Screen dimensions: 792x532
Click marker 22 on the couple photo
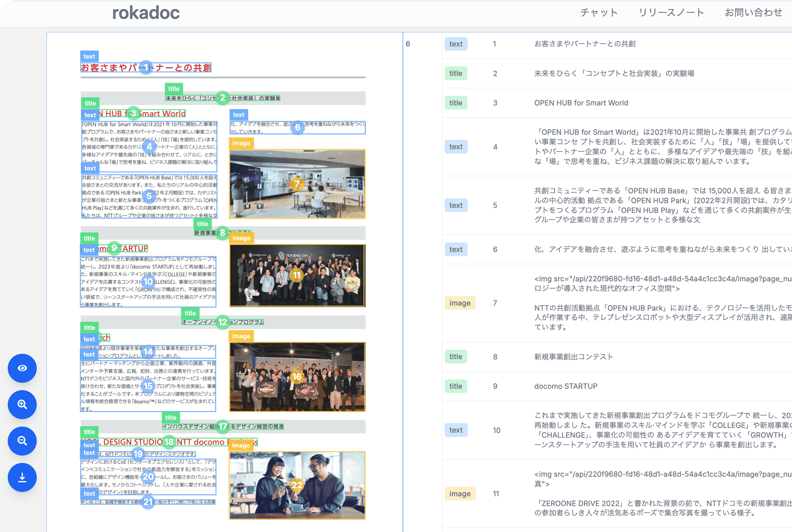(297, 485)
